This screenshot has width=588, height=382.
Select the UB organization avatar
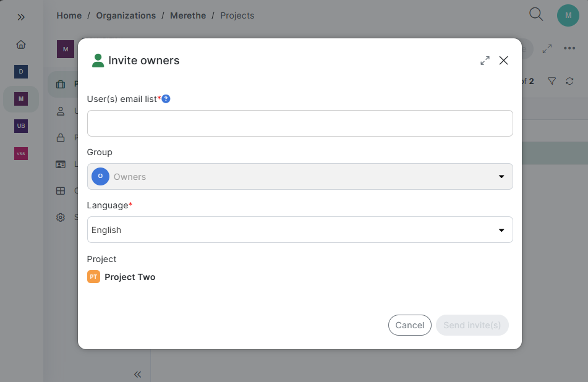tap(21, 126)
